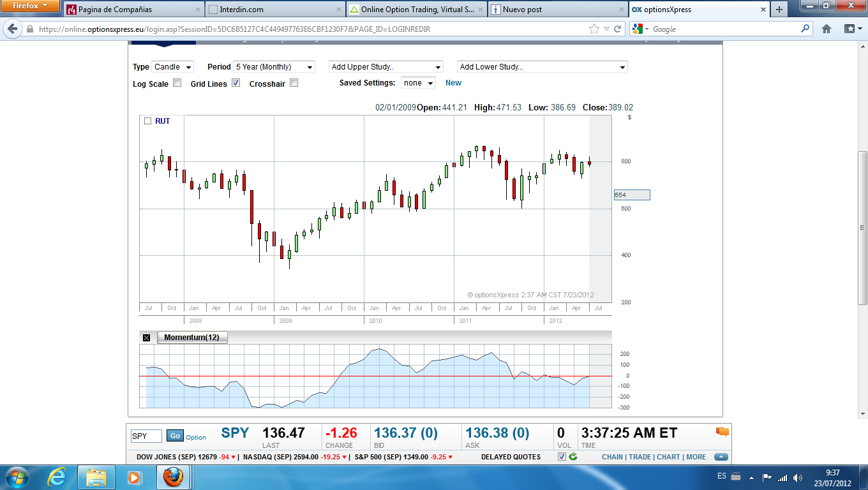The image size is (868, 490).
Task: Toggle the Delayed Quotes auto-refresh checkbox
Action: click(x=562, y=457)
